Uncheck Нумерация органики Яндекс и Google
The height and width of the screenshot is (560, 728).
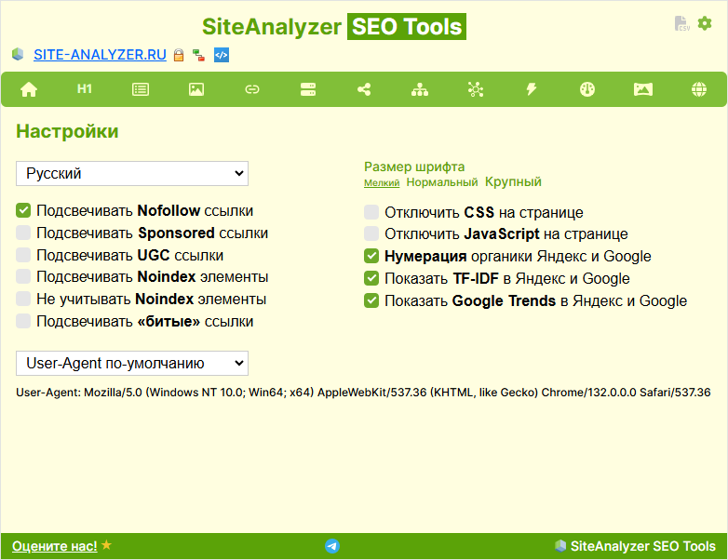[371, 256]
